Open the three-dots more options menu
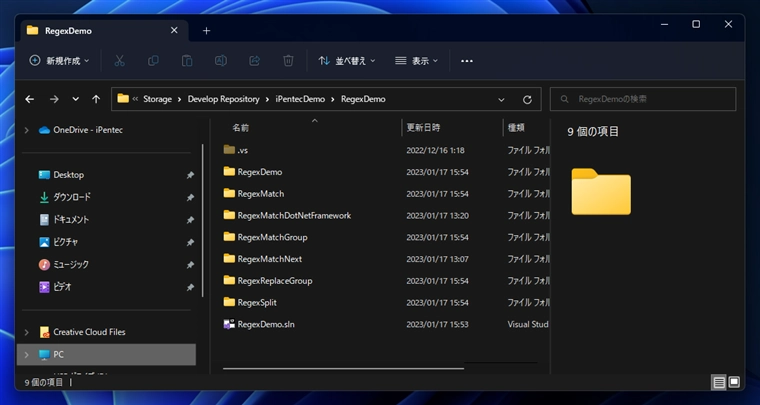Viewport: 760px width, 405px height. tap(466, 61)
